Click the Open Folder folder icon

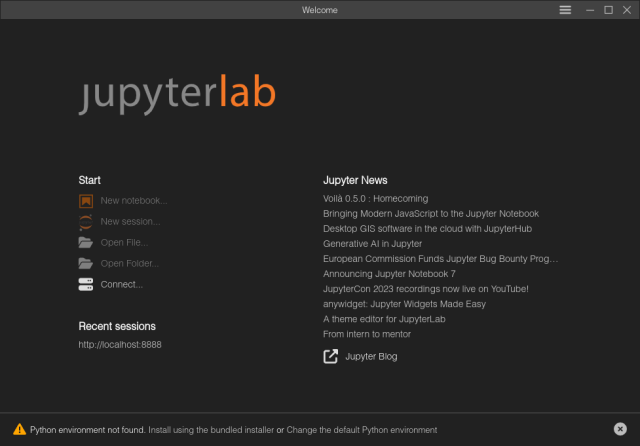coord(86,264)
